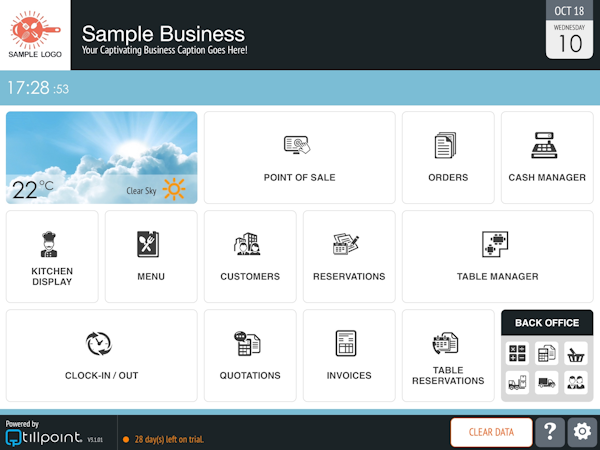600x450 pixels.
Task: Click Back Office two-people staff icon
Action: pyautogui.click(x=576, y=382)
